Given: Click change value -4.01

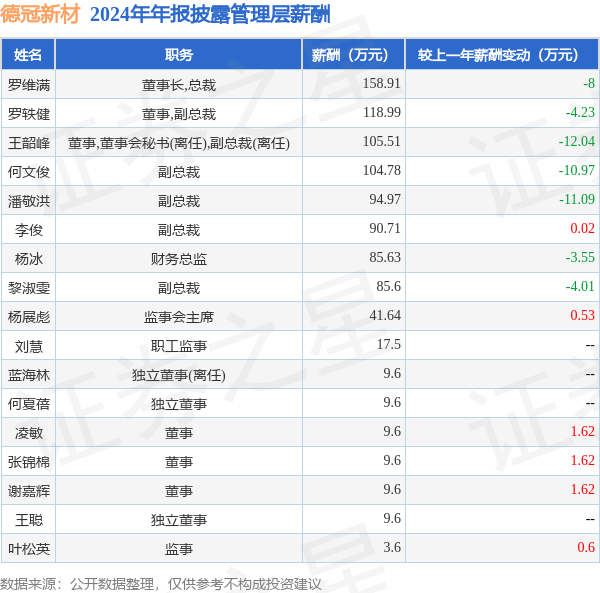Looking at the screenshot, I should click(580, 286).
